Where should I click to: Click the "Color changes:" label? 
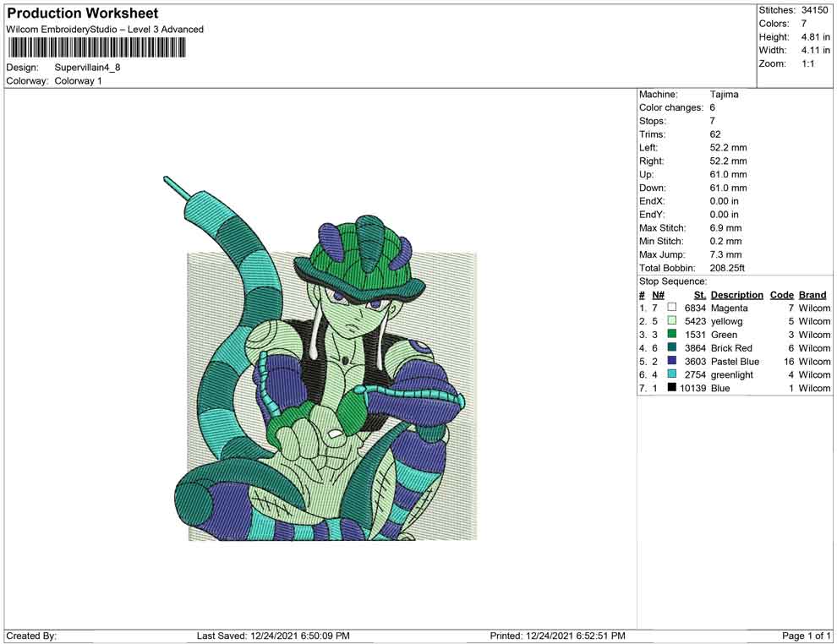pos(671,108)
